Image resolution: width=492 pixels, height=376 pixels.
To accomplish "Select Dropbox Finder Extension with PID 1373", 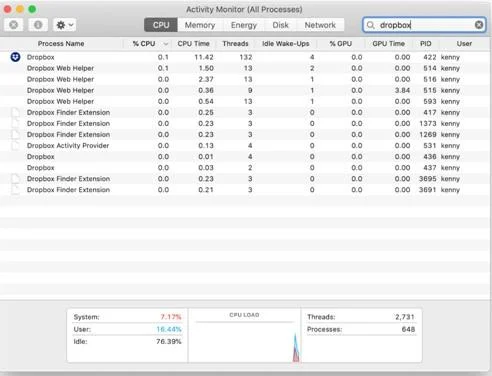I will pos(245,123).
